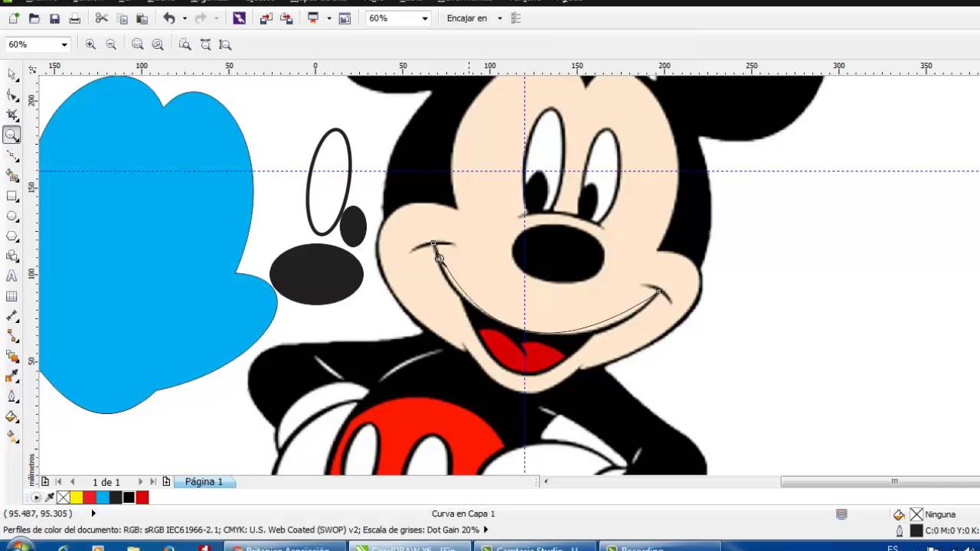
Task: Zoom in with the plus magnifier
Action: coord(90,44)
